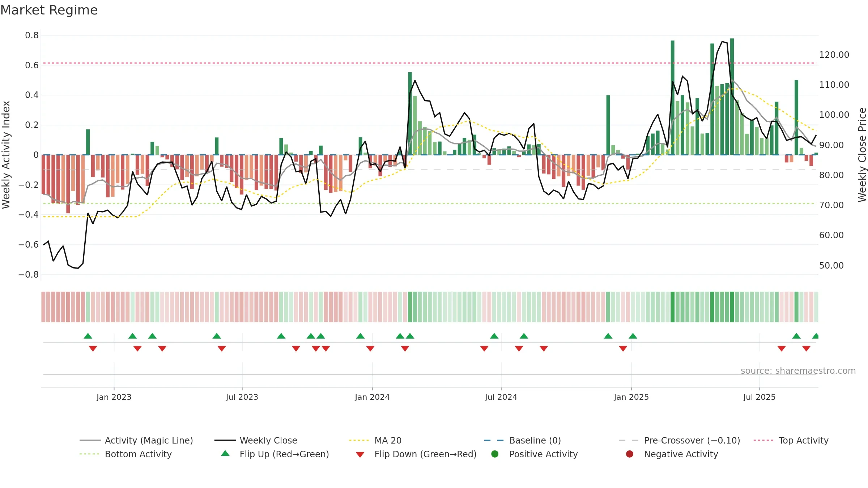868x488 pixels.
Task: Click the Jan 2024 axis label
Action: [372, 397]
